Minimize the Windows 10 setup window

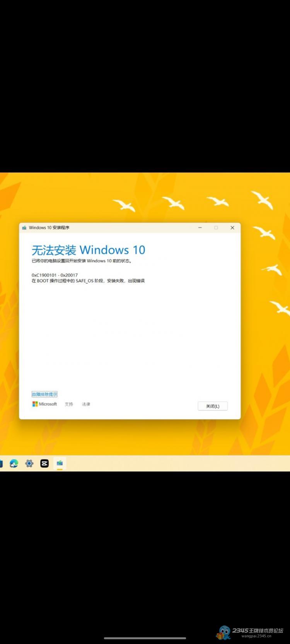click(x=200, y=228)
